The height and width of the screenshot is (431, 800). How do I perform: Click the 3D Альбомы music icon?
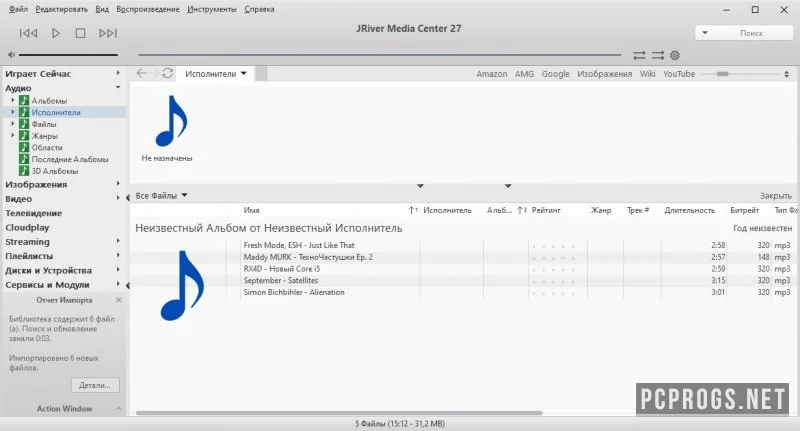tap(23, 171)
